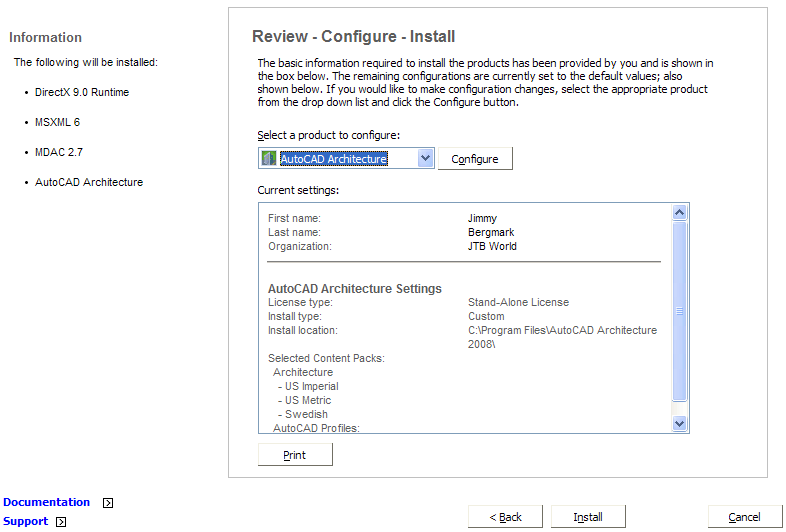This screenshot has height=532, width=786.
Task: Click the organization value 'JTB World'
Action: tap(492, 246)
